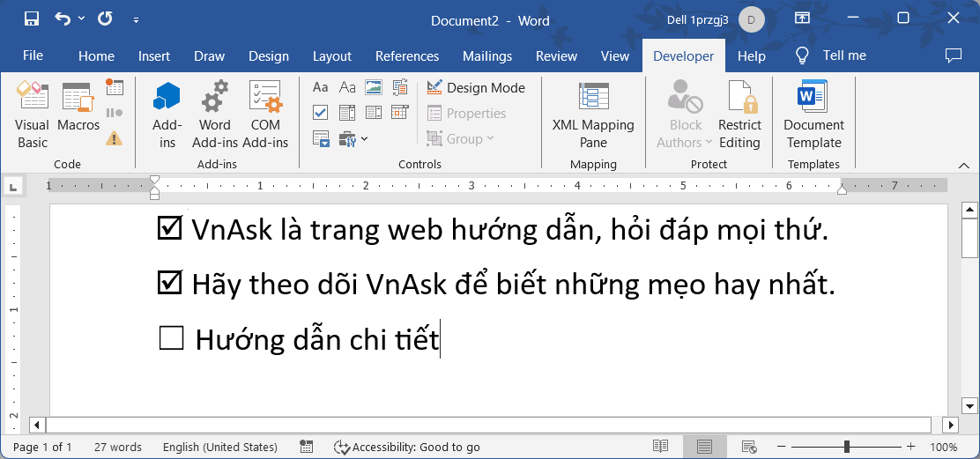Open Ribbon Display Options
980x459 pixels.
click(802, 19)
